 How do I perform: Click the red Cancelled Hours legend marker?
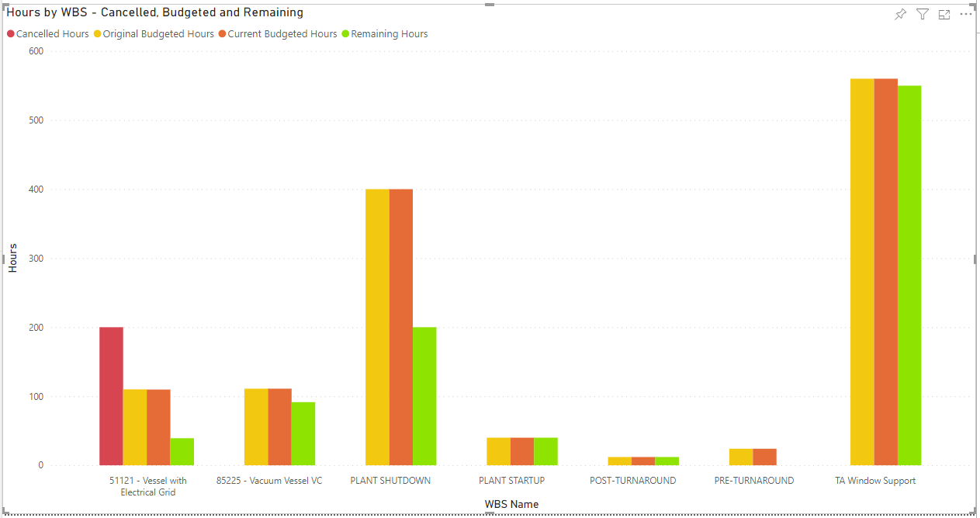point(11,34)
